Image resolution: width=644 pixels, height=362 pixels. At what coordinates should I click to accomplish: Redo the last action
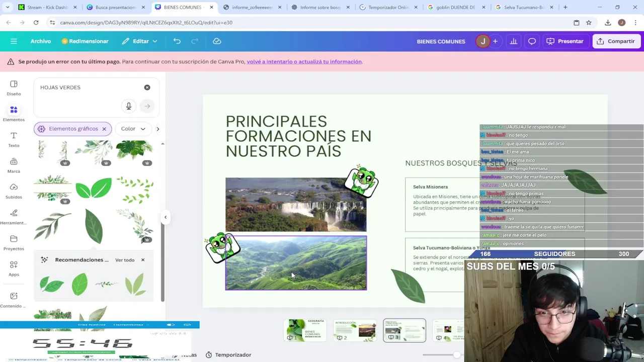pyautogui.click(x=195, y=41)
